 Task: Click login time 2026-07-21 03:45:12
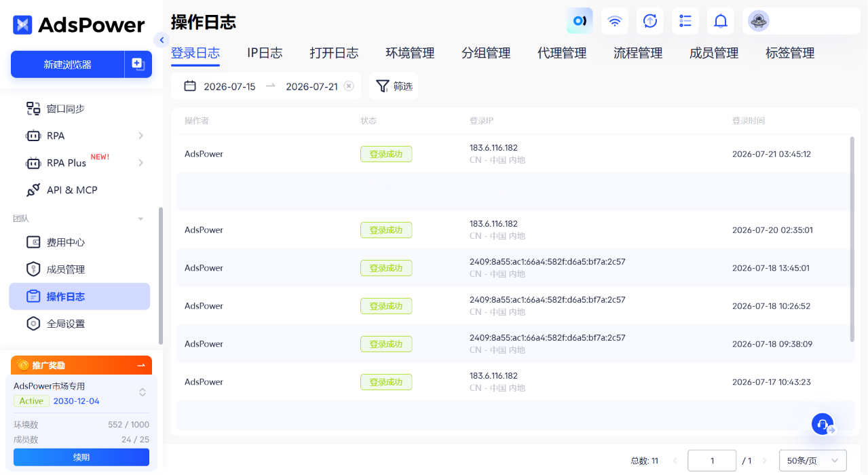(x=772, y=154)
